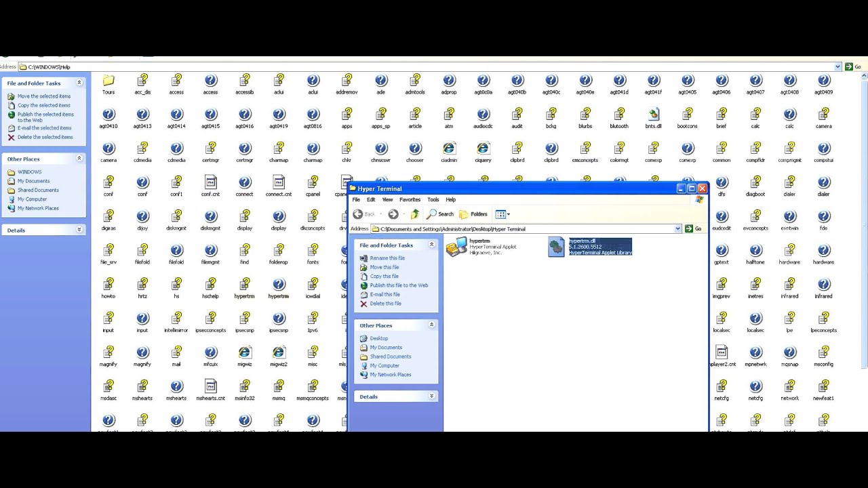This screenshot has height=488, width=868.
Task: Open Edit menu in Hyper Terminal
Action: click(x=371, y=200)
